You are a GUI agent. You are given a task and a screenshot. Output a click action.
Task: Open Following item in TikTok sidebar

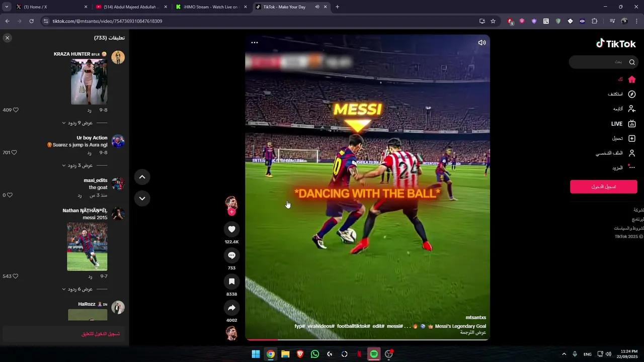click(x=624, y=109)
